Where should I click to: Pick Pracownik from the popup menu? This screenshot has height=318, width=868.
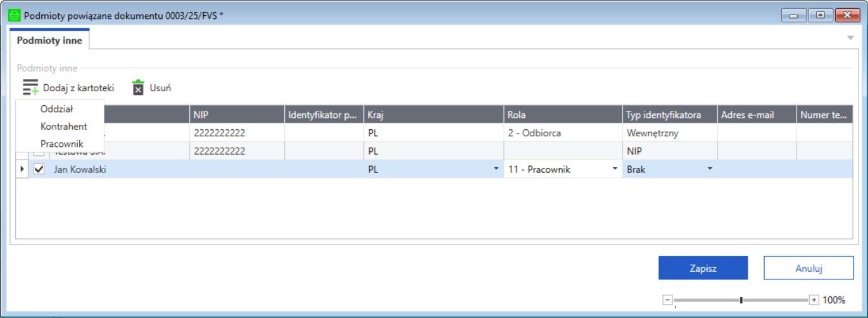coord(61,144)
